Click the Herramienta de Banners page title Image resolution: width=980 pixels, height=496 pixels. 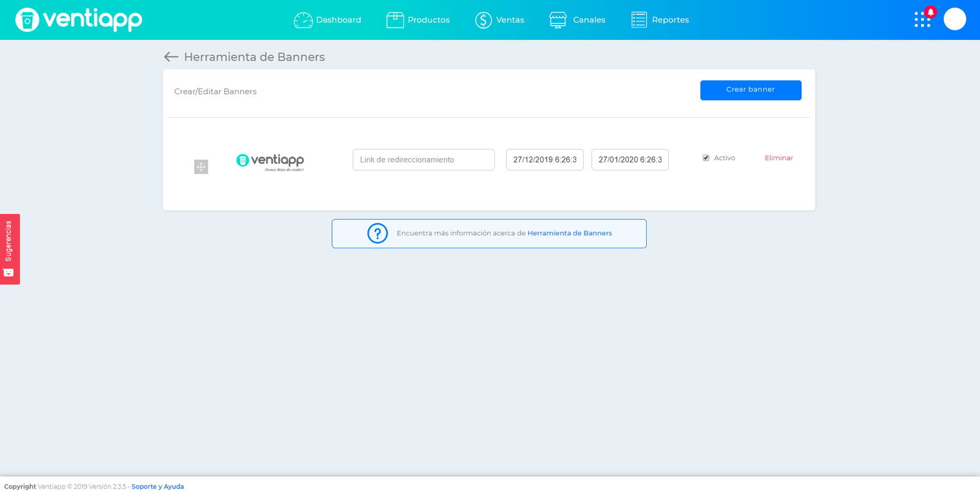[x=254, y=57]
